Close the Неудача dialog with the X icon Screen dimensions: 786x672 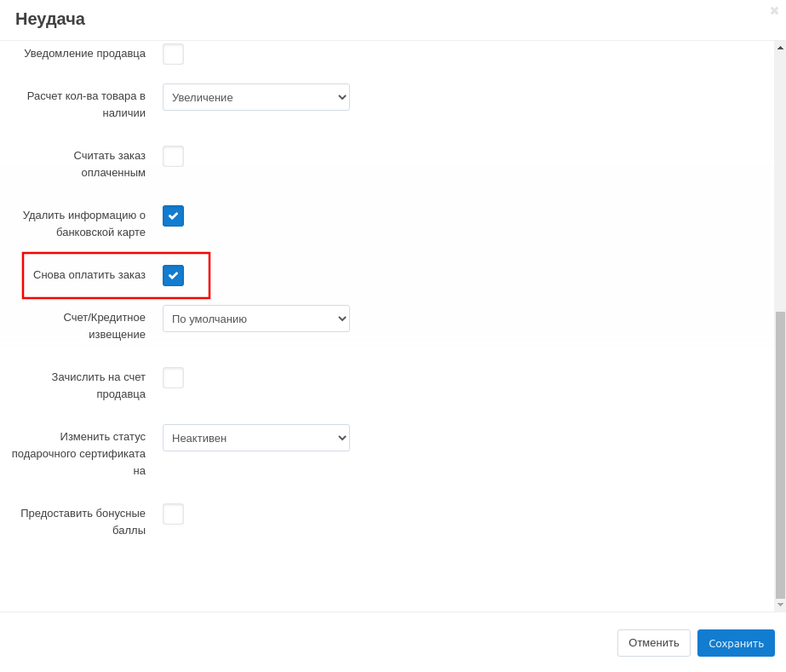774,11
